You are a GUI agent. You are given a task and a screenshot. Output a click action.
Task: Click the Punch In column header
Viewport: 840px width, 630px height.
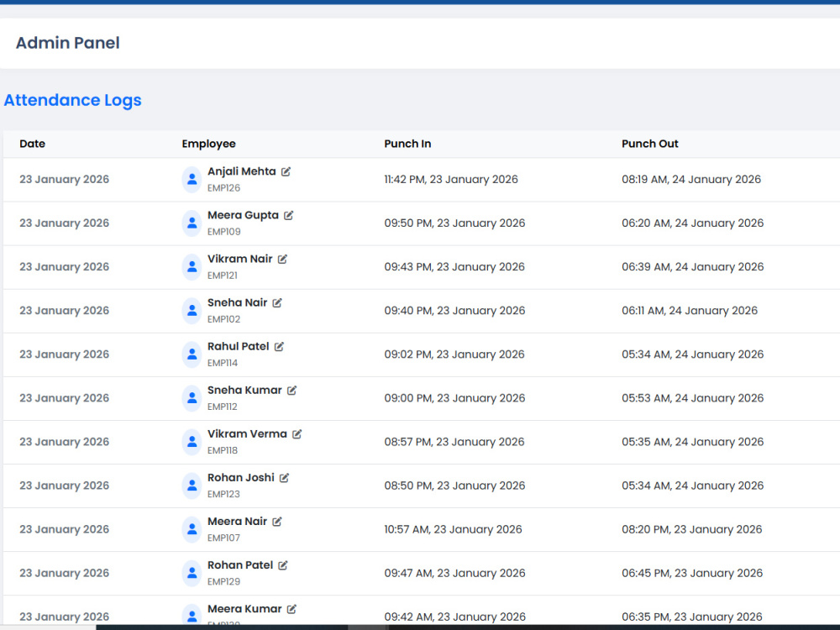tap(407, 144)
